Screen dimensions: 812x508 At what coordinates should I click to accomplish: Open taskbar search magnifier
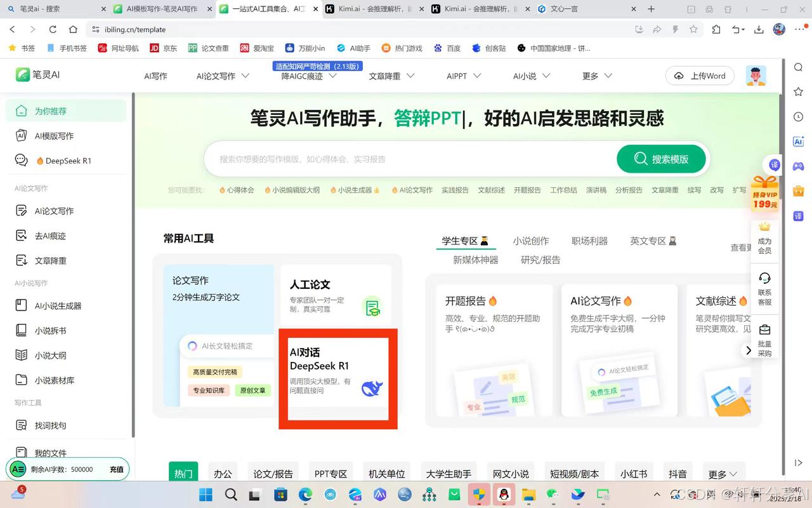point(231,494)
